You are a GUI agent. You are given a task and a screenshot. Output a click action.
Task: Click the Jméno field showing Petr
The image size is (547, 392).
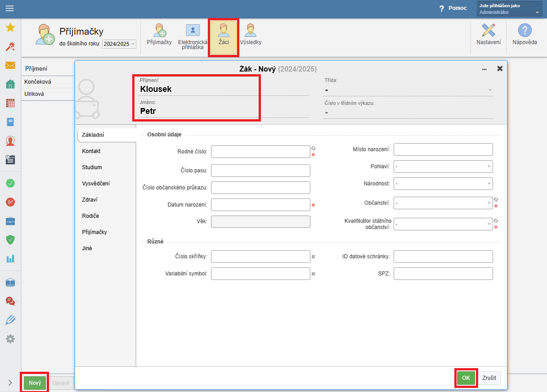pyautogui.click(x=223, y=111)
